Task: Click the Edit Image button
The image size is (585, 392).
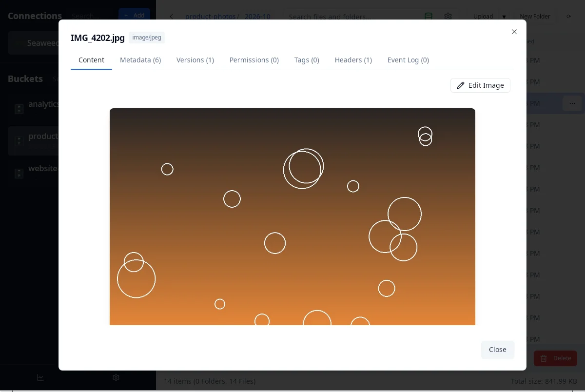Action: tap(480, 85)
